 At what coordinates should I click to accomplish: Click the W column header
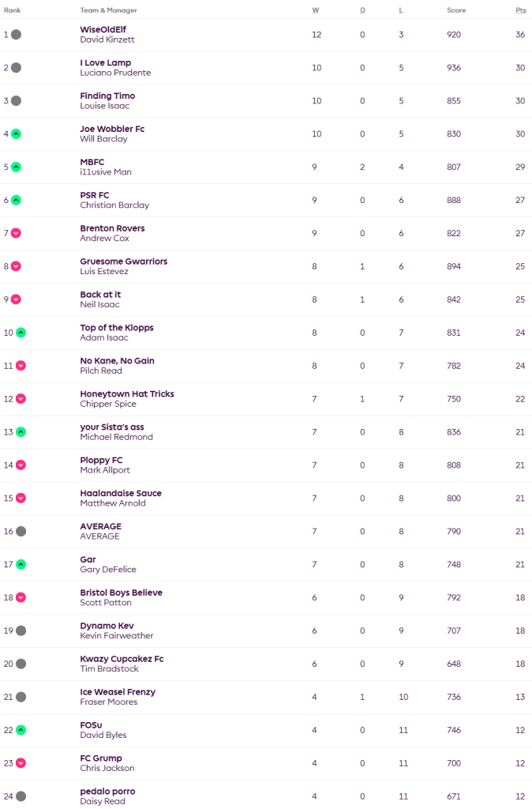pos(316,10)
